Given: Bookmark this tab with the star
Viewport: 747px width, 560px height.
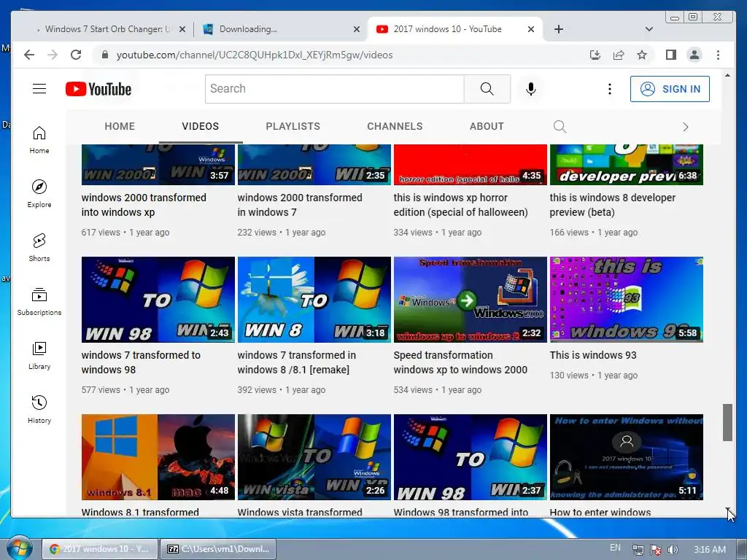Looking at the screenshot, I should pyautogui.click(x=642, y=55).
